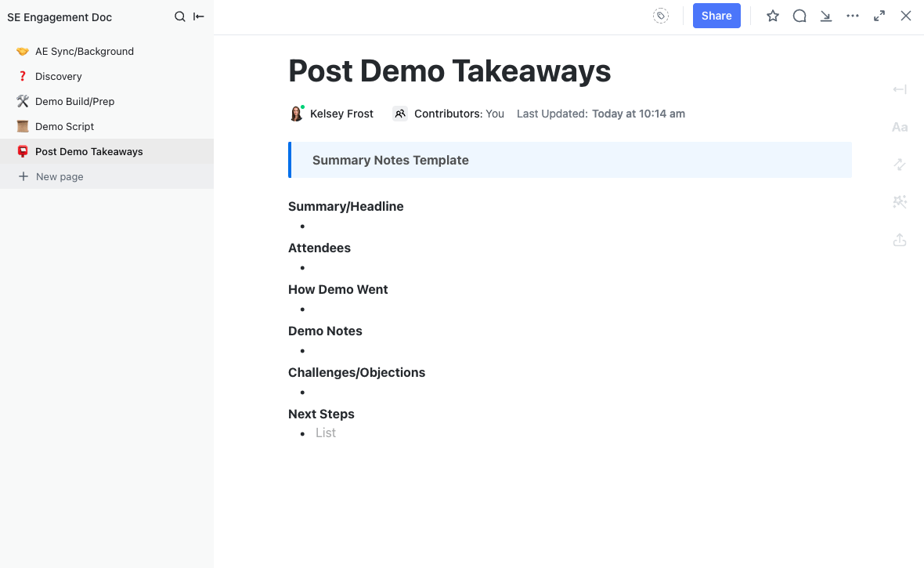Click the Next Steps List bullet placeholder
Viewport: 924px width, 568px height.
point(326,433)
